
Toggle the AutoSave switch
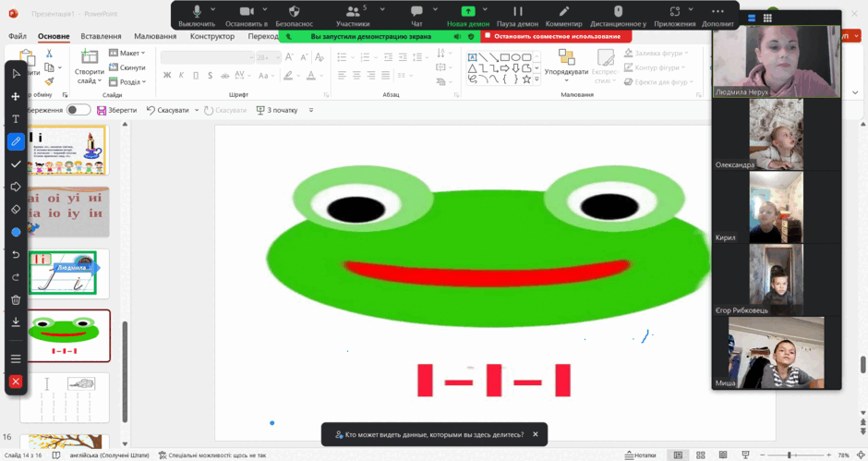click(78, 110)
